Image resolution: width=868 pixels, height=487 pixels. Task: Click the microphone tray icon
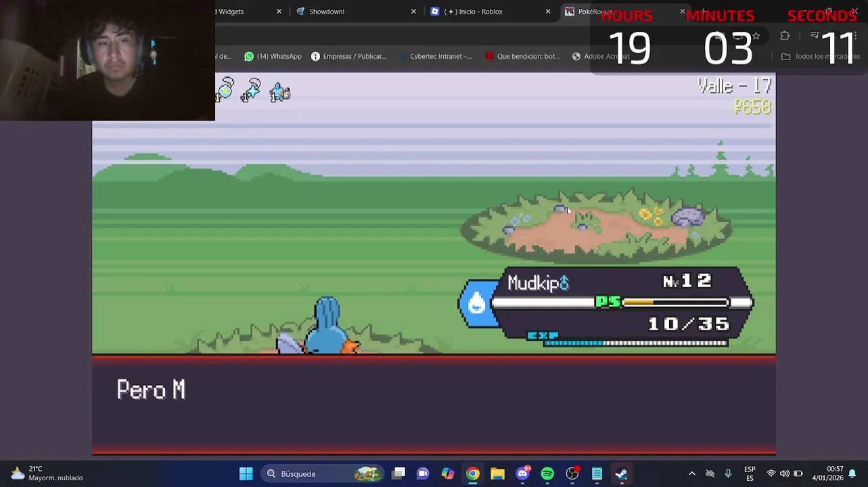[x=728, y=473]
